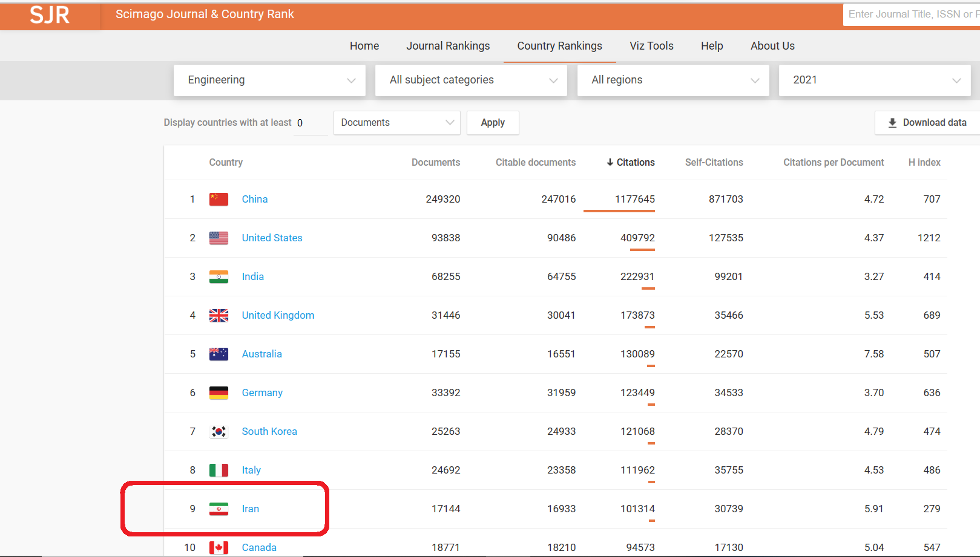Sort by the H index column header
980x557 pixels.
pyautogui.click(x=924, y=162)
